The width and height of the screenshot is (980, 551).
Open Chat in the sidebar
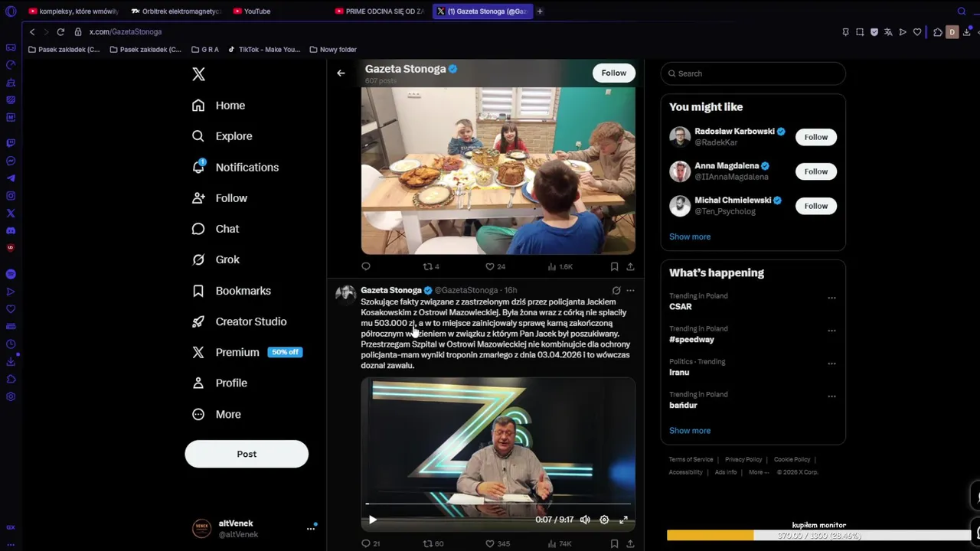click(x=216, y=229)
